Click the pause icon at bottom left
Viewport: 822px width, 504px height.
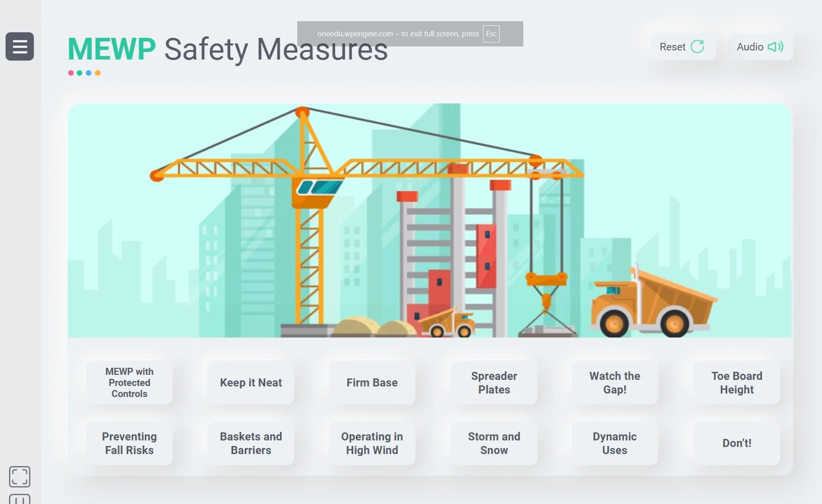click(20, 499)
